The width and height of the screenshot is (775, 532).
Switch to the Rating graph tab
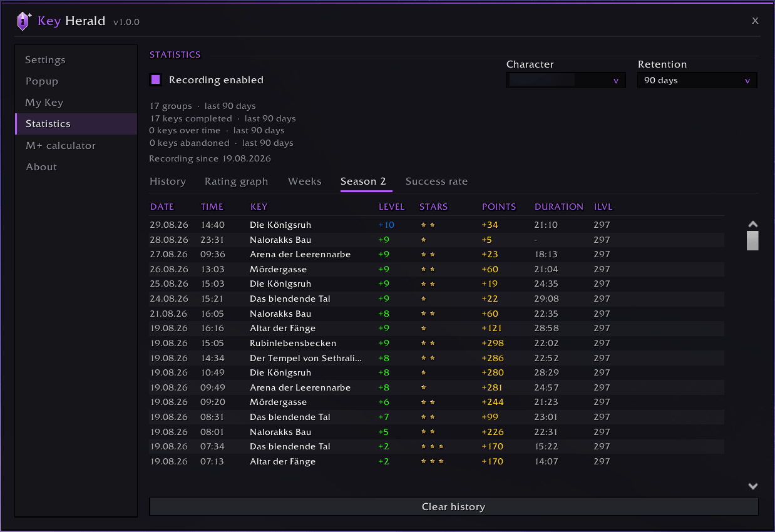point(236,182)
